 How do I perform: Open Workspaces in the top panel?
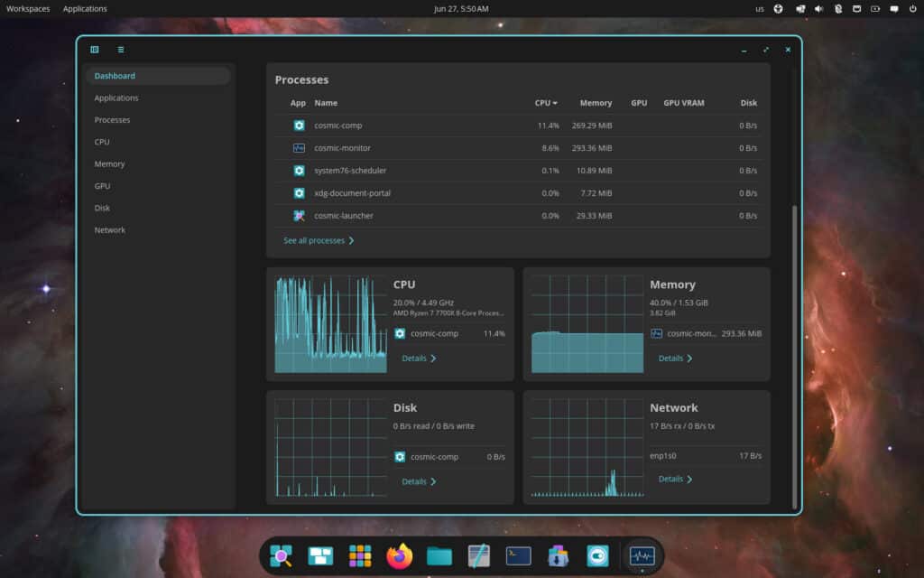[28, 9]
